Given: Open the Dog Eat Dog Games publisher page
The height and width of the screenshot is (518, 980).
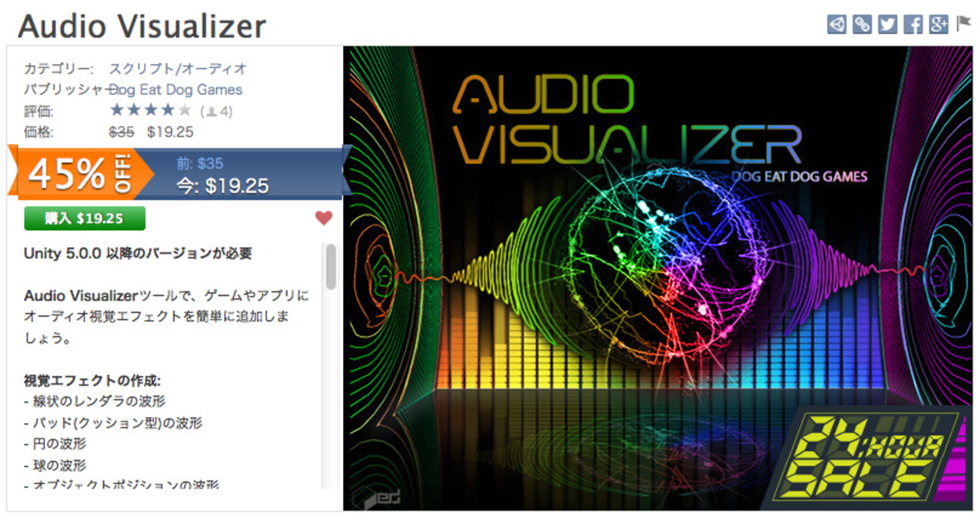Looking at the screenshot, I should (x=176, y=90).
